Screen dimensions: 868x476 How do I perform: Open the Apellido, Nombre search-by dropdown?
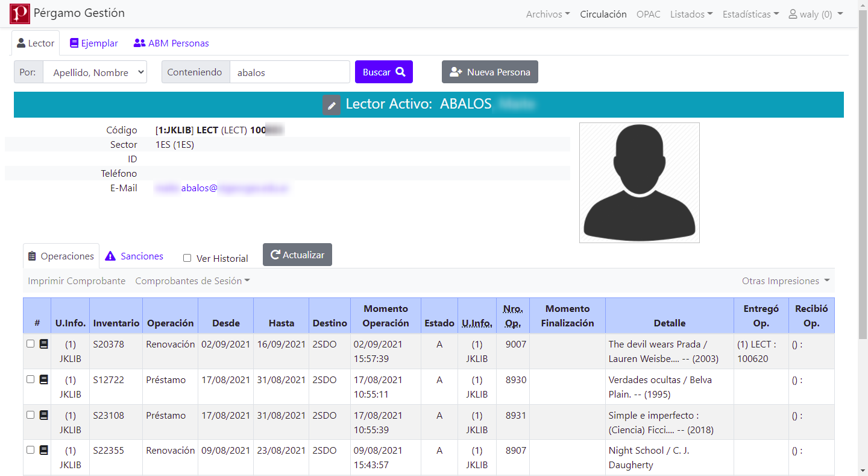point(95,72)
